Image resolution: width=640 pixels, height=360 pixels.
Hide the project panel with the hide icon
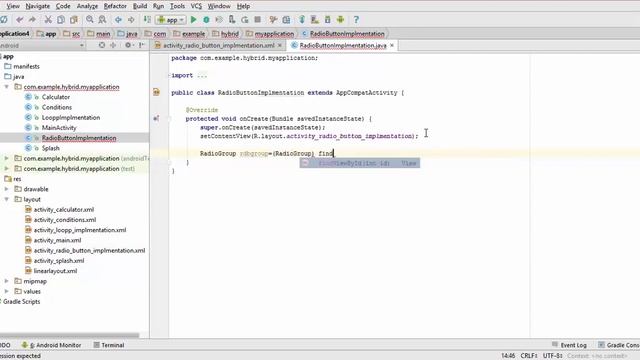click(x=142, y=45)
